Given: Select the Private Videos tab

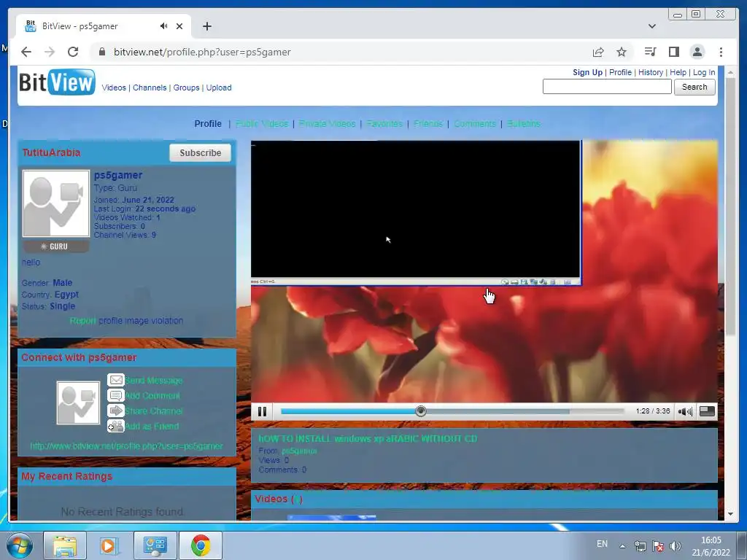Looking at the screenshot, I should (x=327, y=124).
